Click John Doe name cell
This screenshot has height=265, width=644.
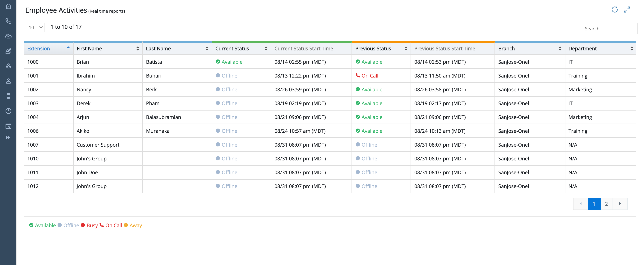coord(108,172)
